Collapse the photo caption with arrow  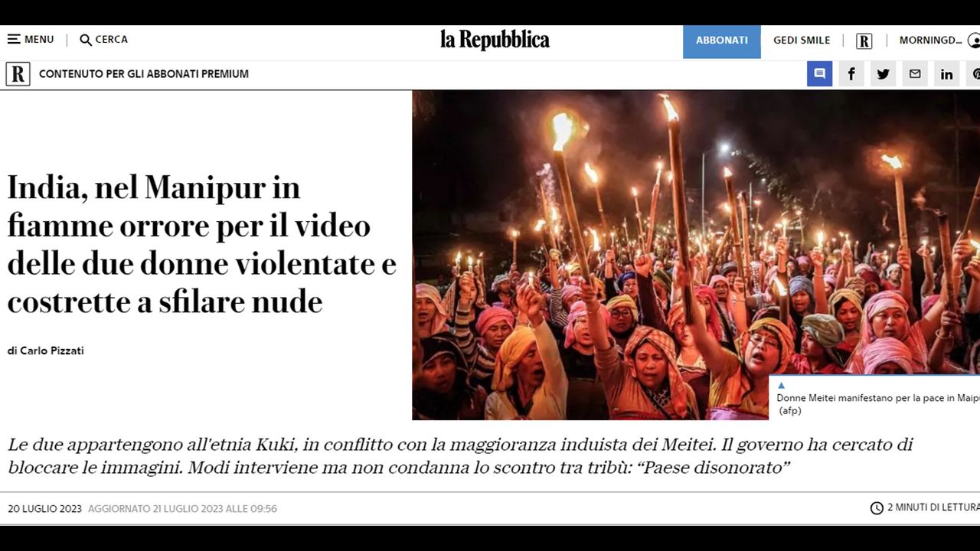click(x=781, y=386)
